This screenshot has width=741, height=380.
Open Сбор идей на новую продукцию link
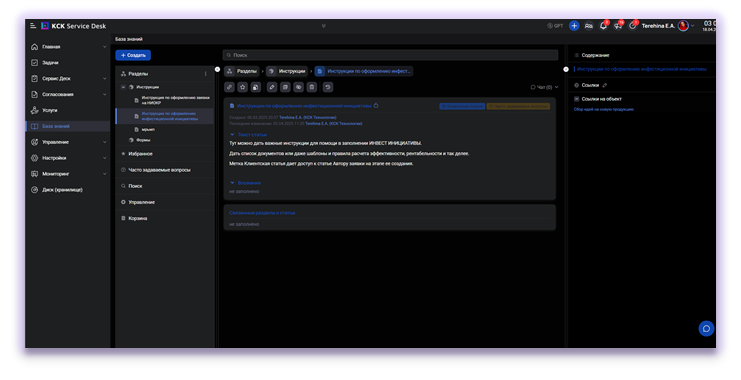[x=603, y=110]
